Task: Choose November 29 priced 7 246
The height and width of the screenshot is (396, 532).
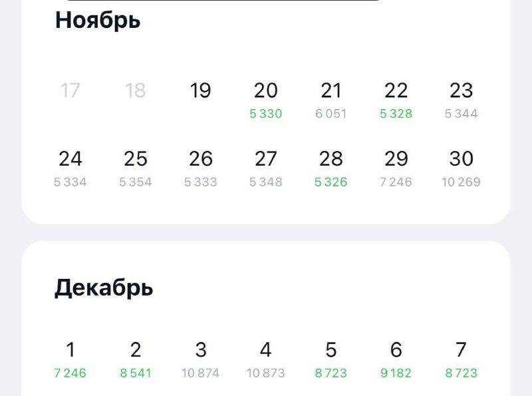Action: point(396,167)
